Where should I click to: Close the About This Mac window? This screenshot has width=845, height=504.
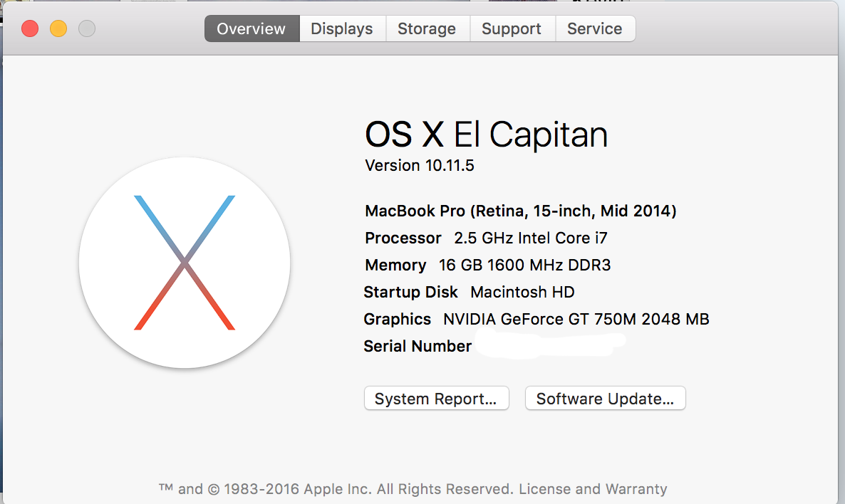[30, 28]
